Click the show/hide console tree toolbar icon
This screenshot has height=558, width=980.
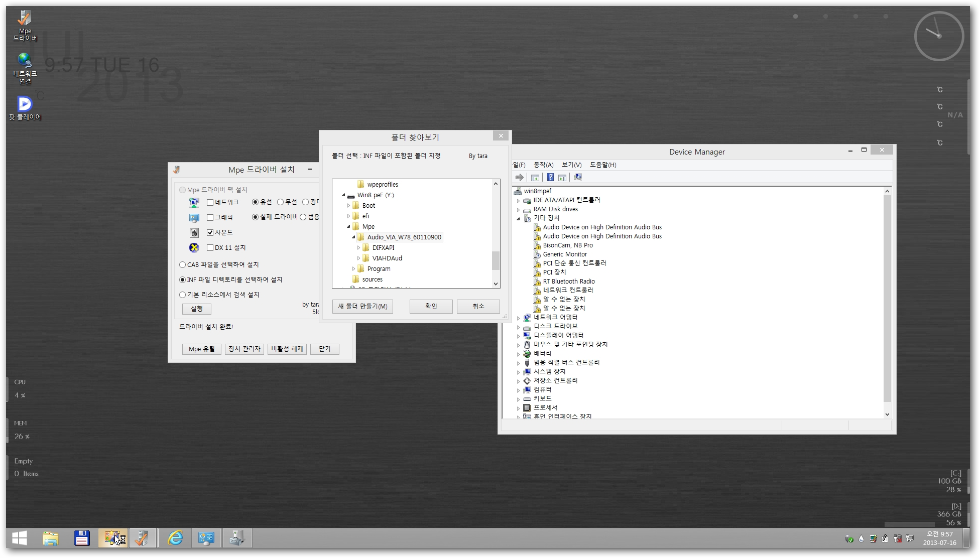[535, 178]
